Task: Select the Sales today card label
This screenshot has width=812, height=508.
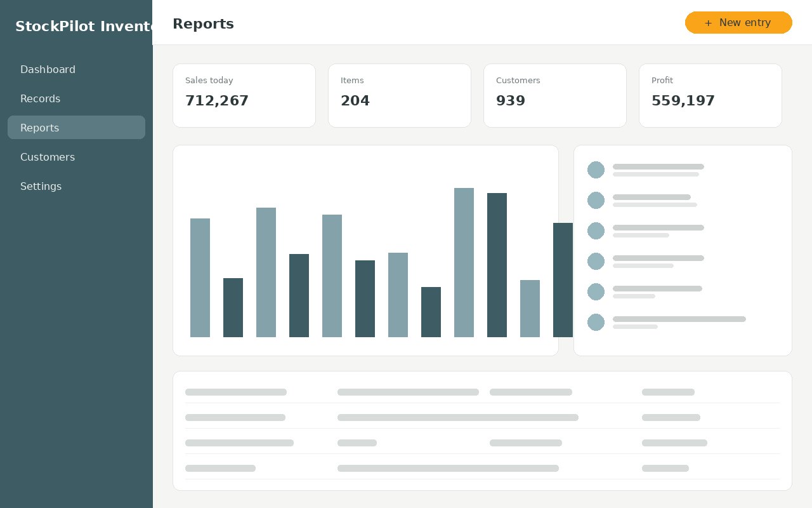Action: click(x=209, y=81)
